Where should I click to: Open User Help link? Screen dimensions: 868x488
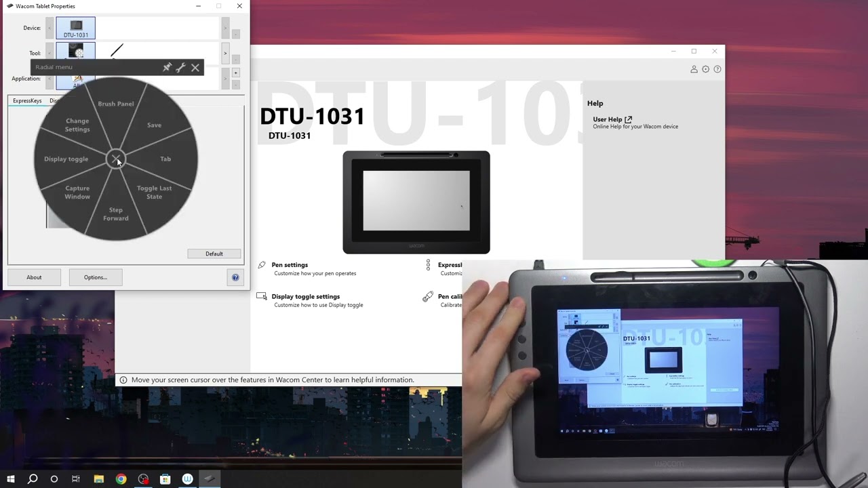[612, 119]
